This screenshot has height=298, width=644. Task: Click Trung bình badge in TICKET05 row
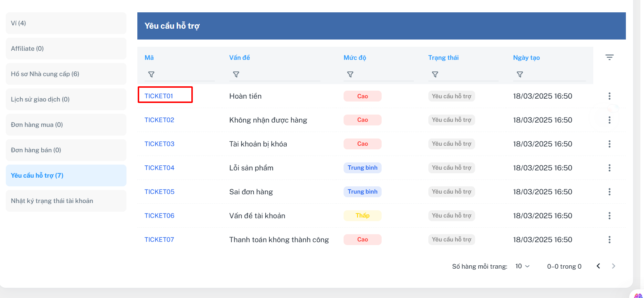362,192
